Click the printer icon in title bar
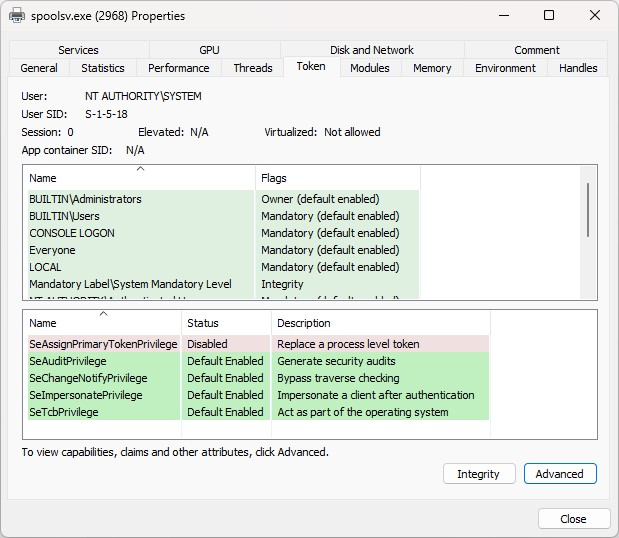 [x=17, y=16]
